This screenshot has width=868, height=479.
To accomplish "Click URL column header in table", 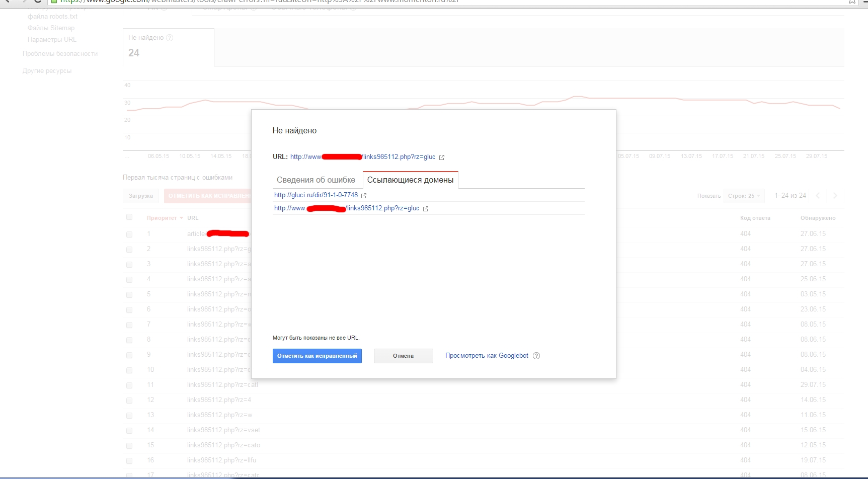I will (193, 218).
